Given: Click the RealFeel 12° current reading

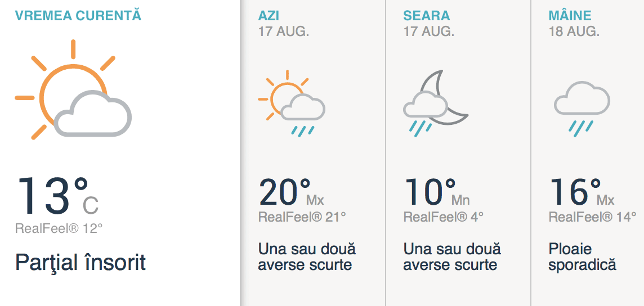Looking at the screenshot, I should pos(59,228).
